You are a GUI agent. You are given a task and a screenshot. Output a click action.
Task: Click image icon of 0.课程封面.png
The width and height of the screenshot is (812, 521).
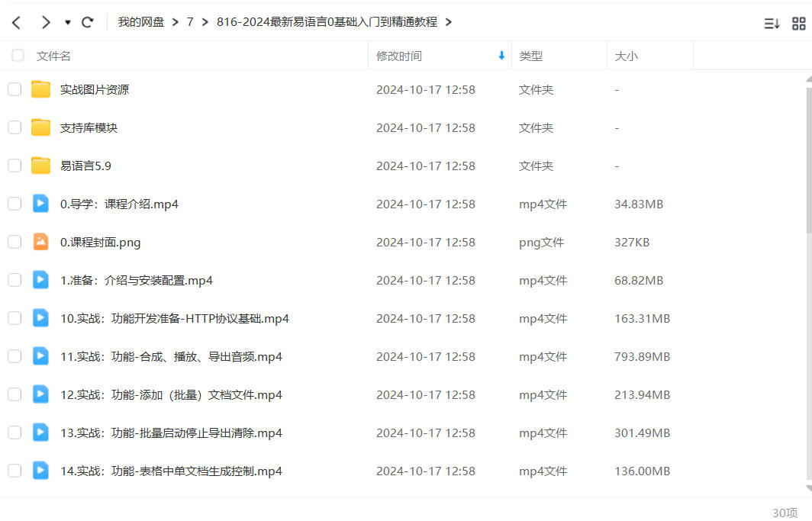41,242
